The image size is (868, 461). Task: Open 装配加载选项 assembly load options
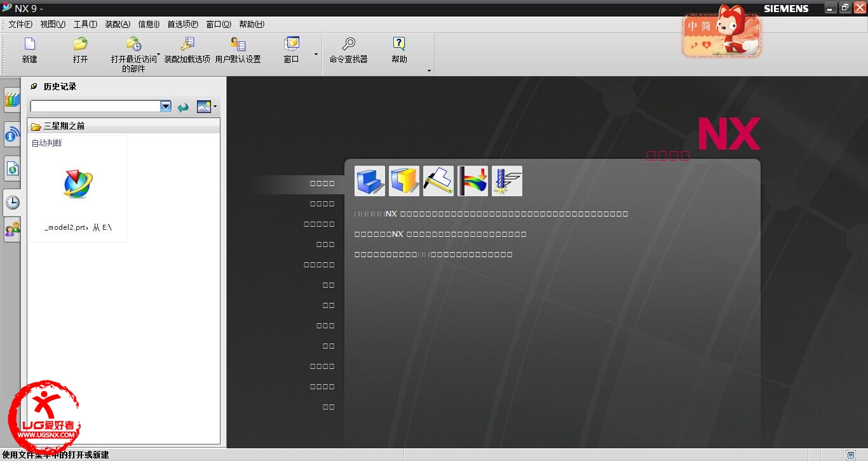pos(187,44)
